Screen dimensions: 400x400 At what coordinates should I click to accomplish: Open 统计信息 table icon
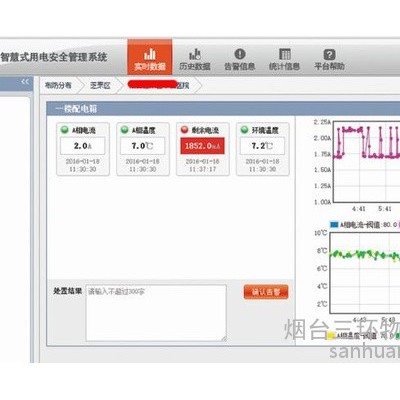[x=285, y=54]
